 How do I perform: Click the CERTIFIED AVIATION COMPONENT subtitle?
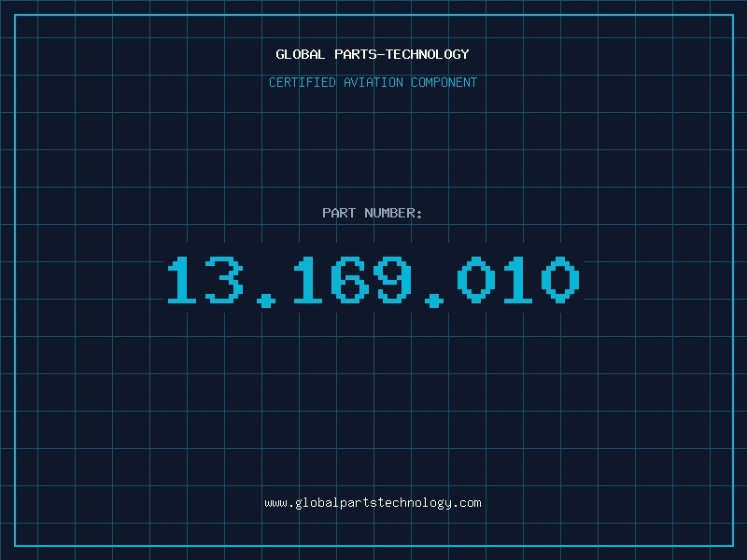click(x=373, y=82)
